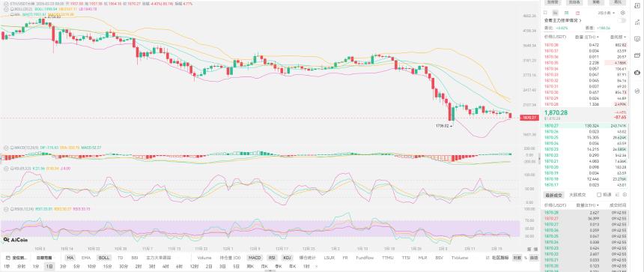Image resolution: width=644 pixels, height=272 pixels.
Task: Enable the Fundflow indicator
Action: click(x=365, y=258)
